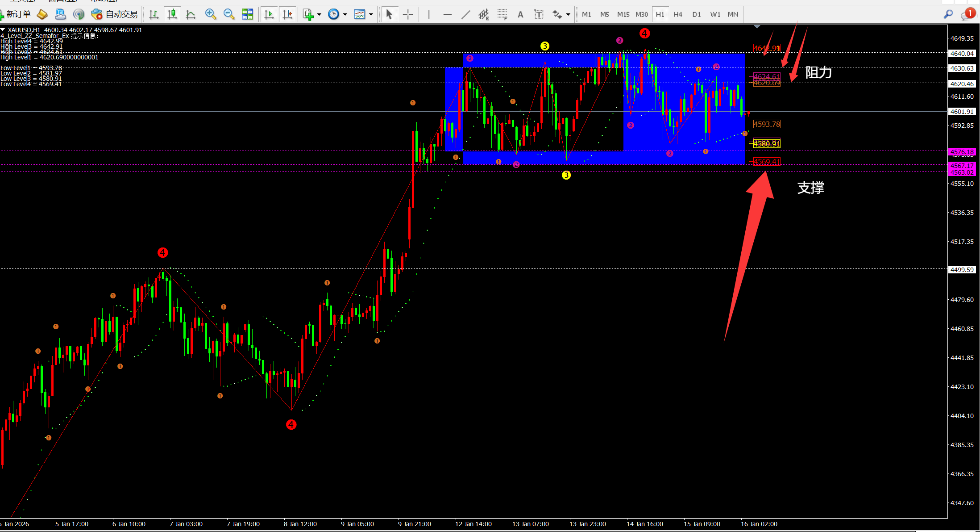Draw a horizontal line tool
Screen dimensions: 980x532
click(447, 14)
